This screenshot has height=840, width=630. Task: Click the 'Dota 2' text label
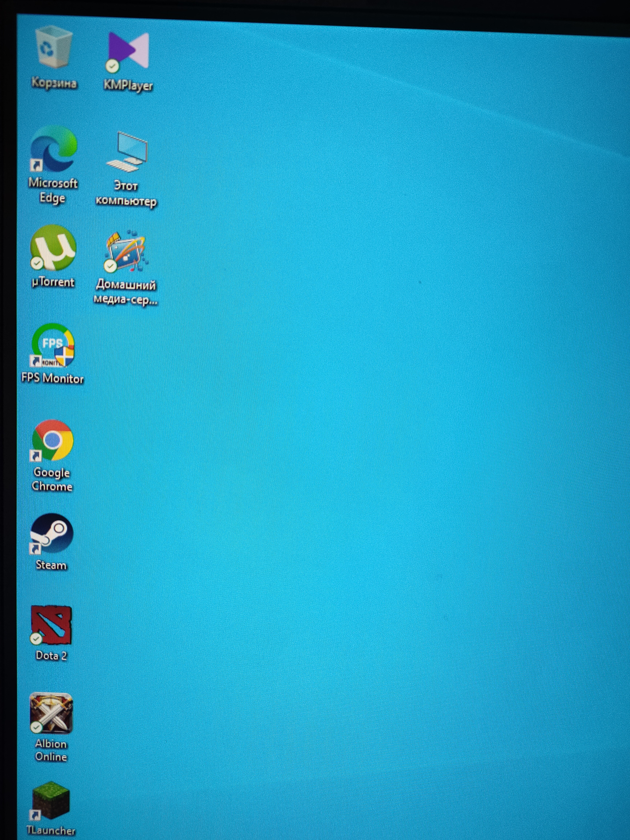(x=51, y=656)
